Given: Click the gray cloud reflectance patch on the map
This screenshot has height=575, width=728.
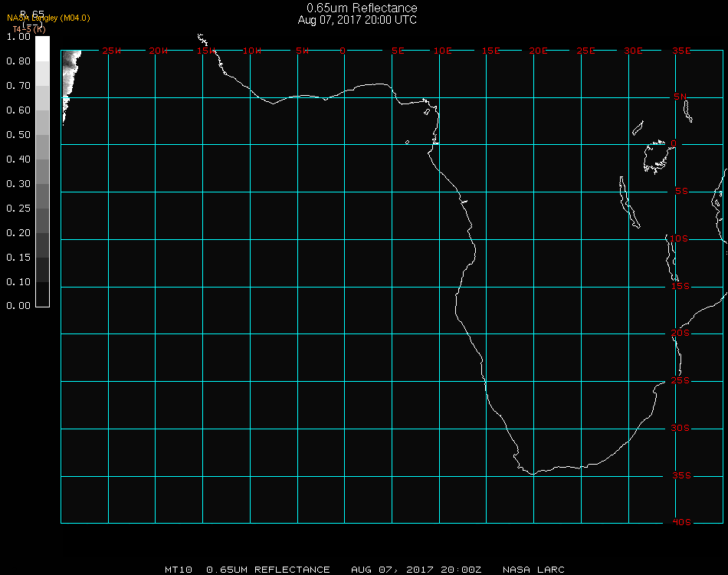Looking at the screenshot, I should pos(69,77).
